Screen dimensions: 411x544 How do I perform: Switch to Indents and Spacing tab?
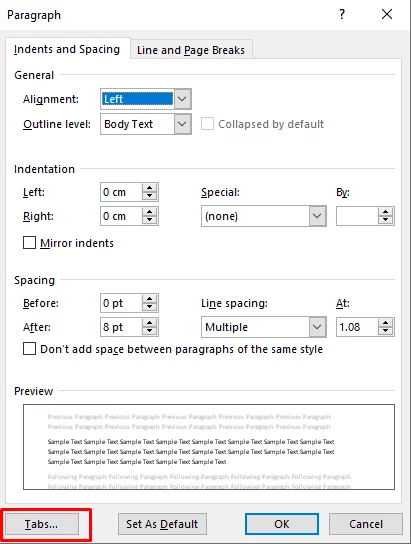pos(67,49)
